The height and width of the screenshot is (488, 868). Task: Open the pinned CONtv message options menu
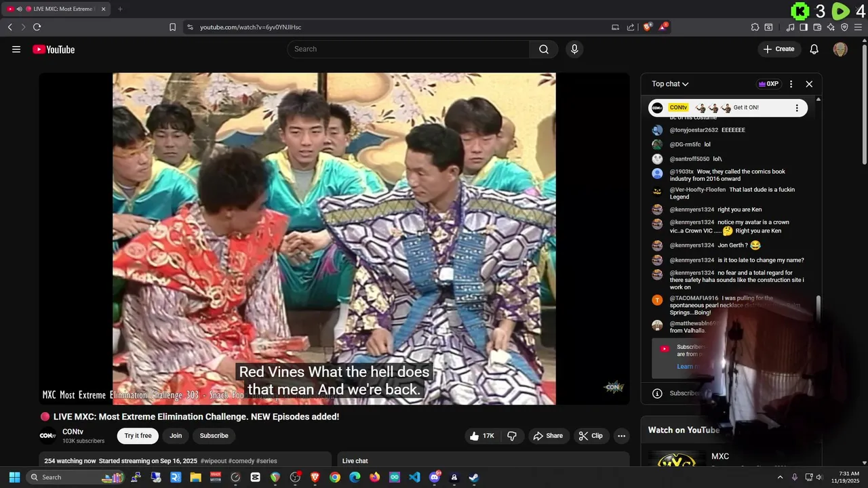(797, 108)
